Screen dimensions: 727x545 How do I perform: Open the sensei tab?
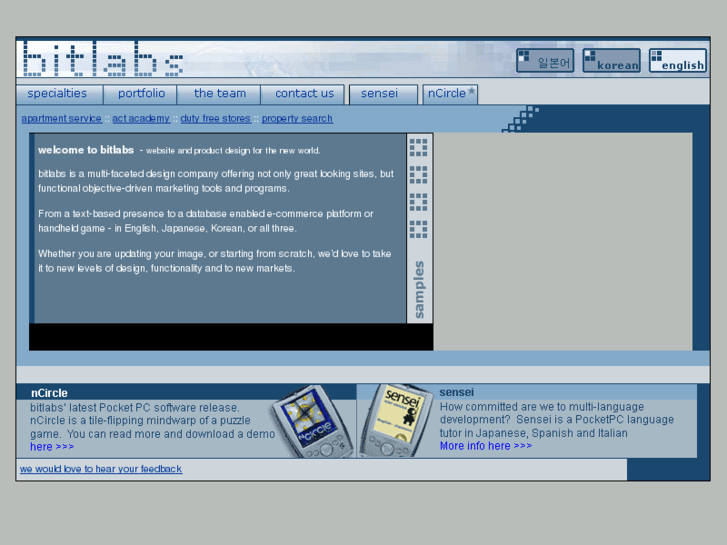coord(383,94)
